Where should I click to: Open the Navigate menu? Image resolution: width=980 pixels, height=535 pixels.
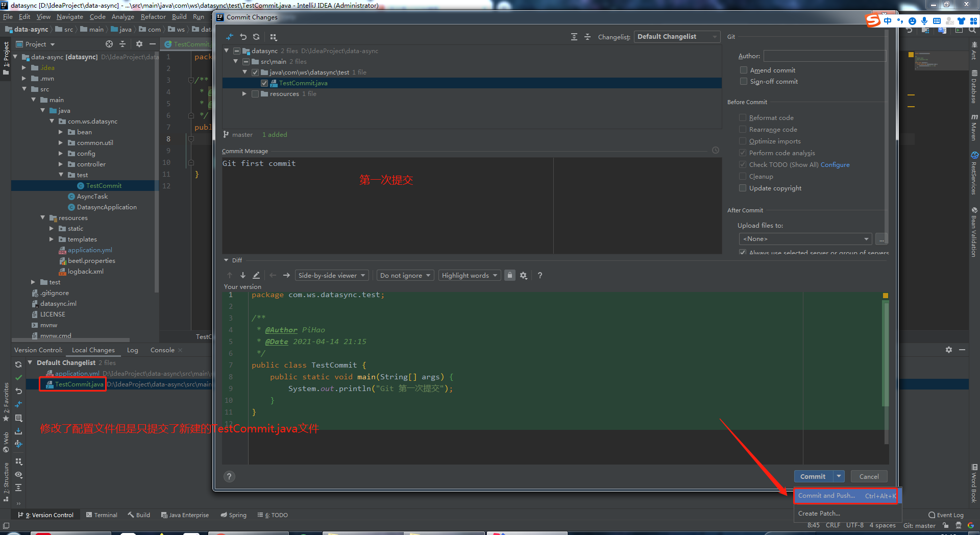(69, 16)
